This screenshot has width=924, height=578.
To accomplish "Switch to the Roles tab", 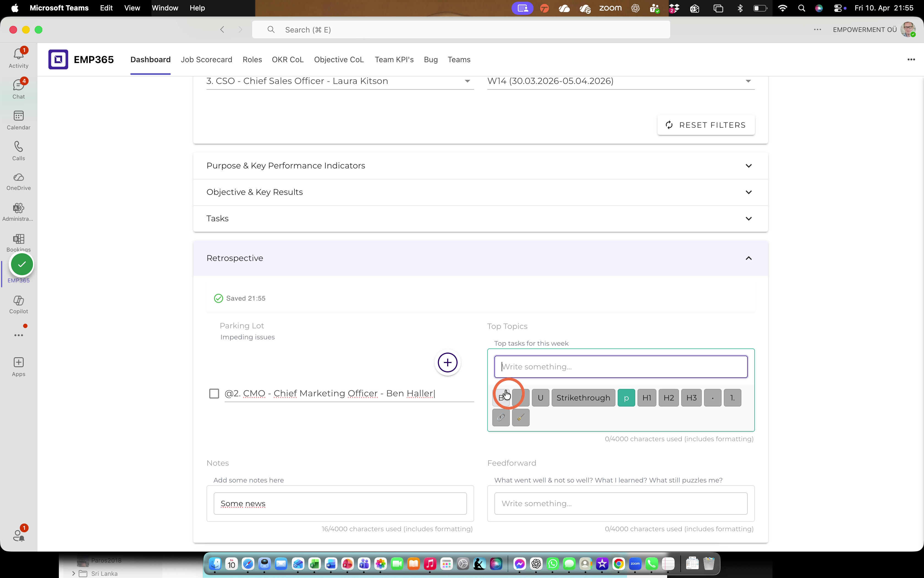I will click(252, 60).
